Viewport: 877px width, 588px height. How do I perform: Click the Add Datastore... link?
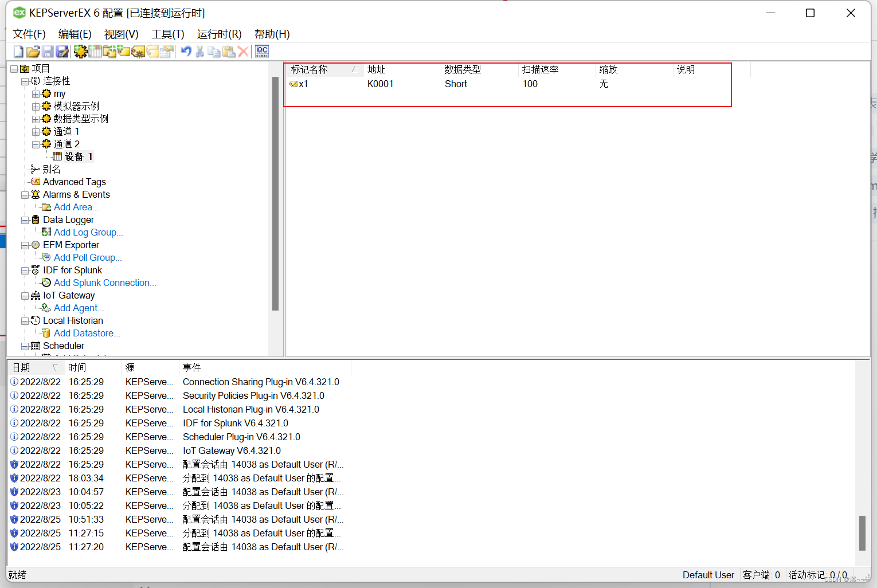(x=87, y=333)
